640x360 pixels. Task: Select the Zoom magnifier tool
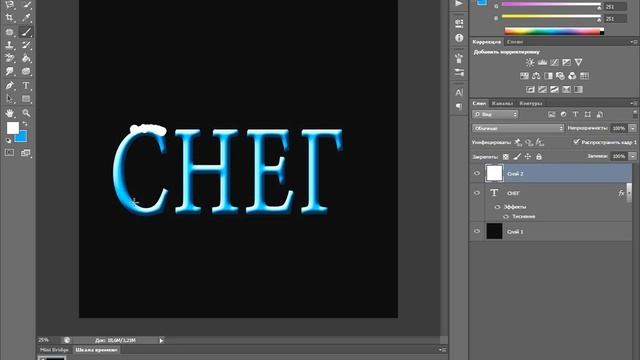[26, 113]
